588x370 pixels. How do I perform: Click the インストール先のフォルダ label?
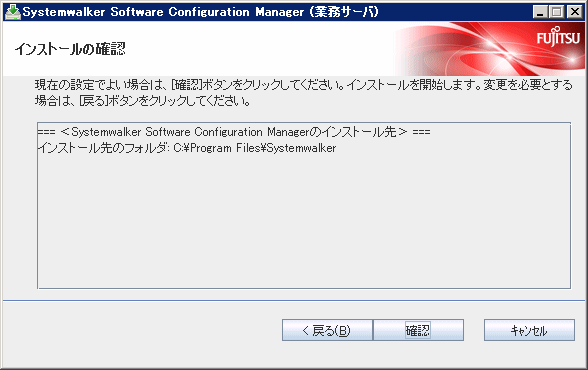click(103, 148)
